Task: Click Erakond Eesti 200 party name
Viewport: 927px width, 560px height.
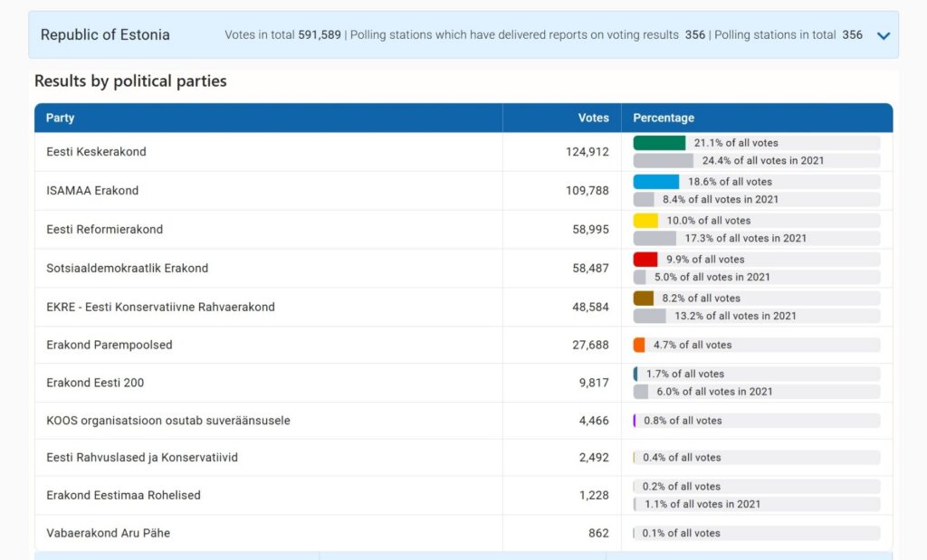Action: [95, 383]
